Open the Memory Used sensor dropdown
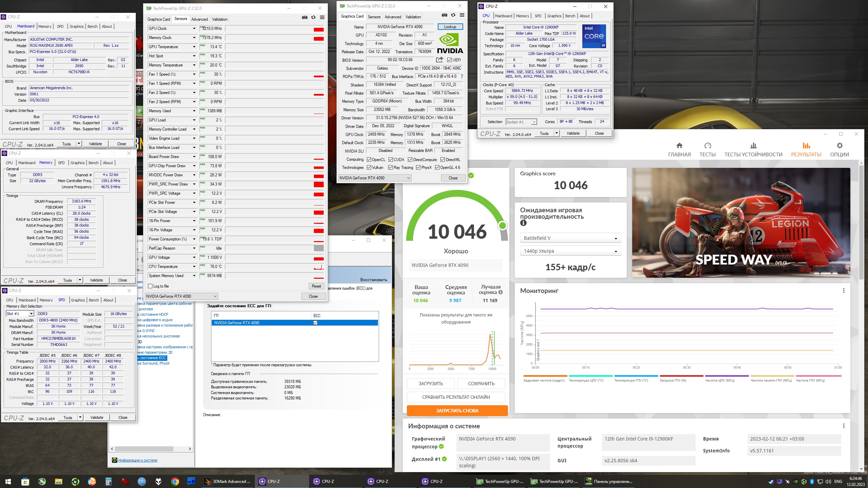Image resolution: width=868 pixels, height=488 pixels. tap(194, 111)
